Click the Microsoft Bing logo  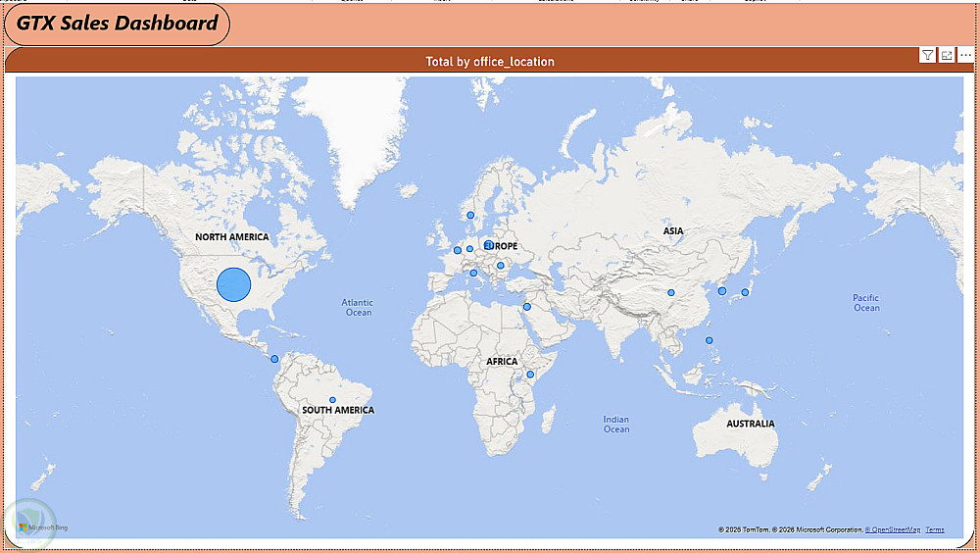pyautogui.click(x=43, y=528)
